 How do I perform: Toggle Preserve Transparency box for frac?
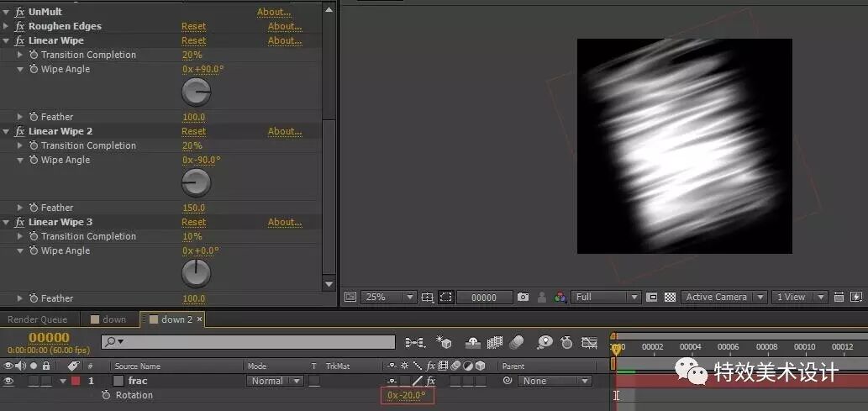[x=314, y=381]
